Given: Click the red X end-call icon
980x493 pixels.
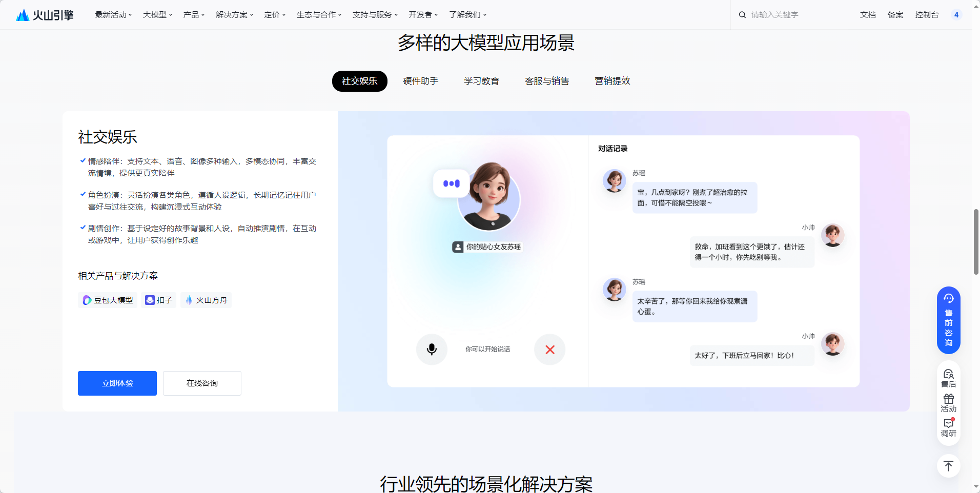Looking at the screenshot, I should (x=550, y=350).
